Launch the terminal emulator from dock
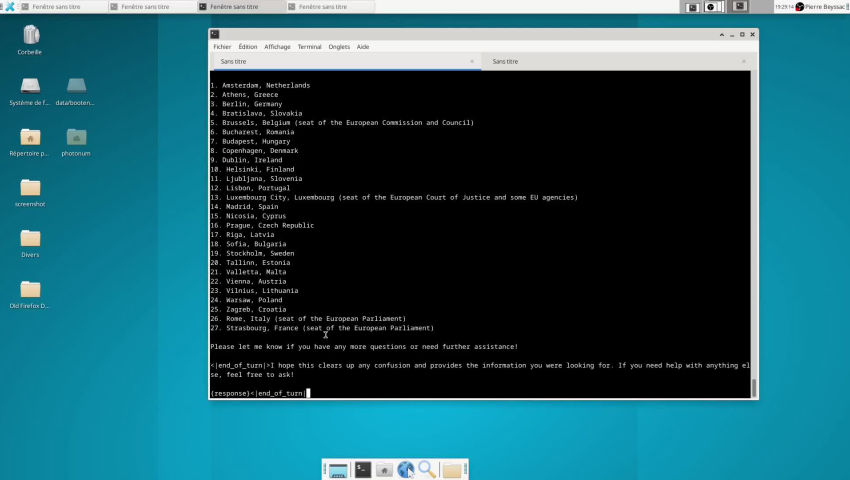Image resolution: width=850 pixels, height=480 pixels. pyautogui.click(x=363, y=470)
